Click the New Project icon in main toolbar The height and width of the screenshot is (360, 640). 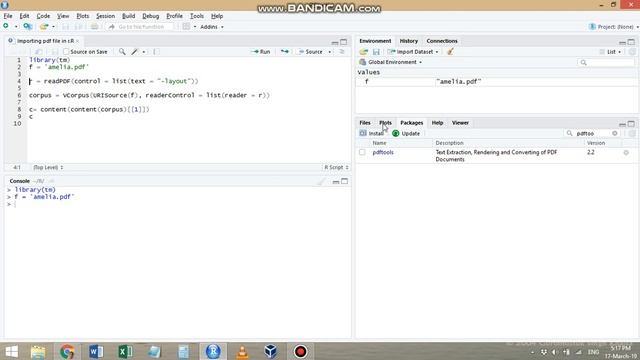tap(27, 27)
